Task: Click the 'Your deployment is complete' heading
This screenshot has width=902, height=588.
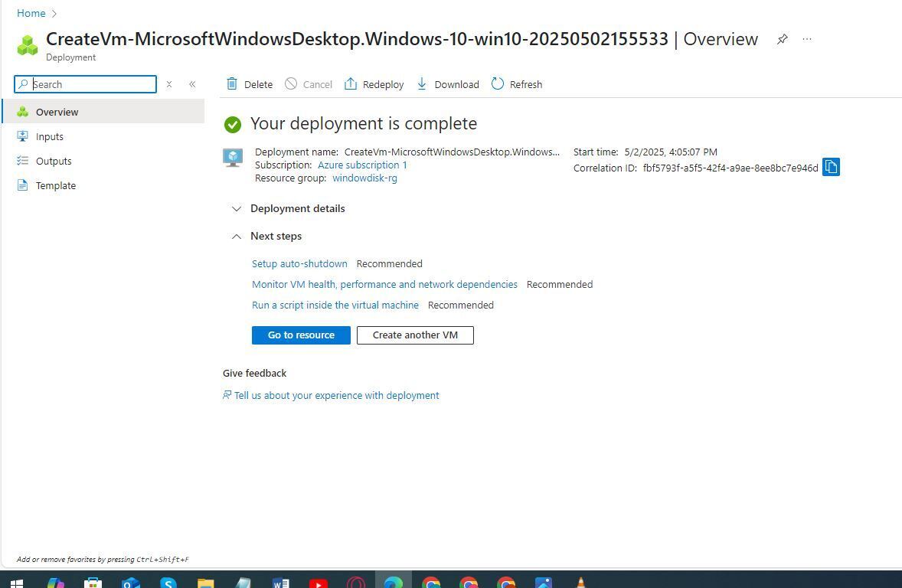Action: pyautogui.click(x=364, y=124)
